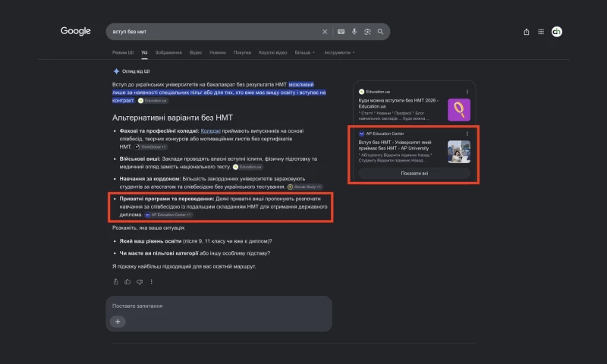The width and height of the screenshot is (607, 364).
Task: Open the on-screen keyboard input tool
Action: (x=341, y=32)
